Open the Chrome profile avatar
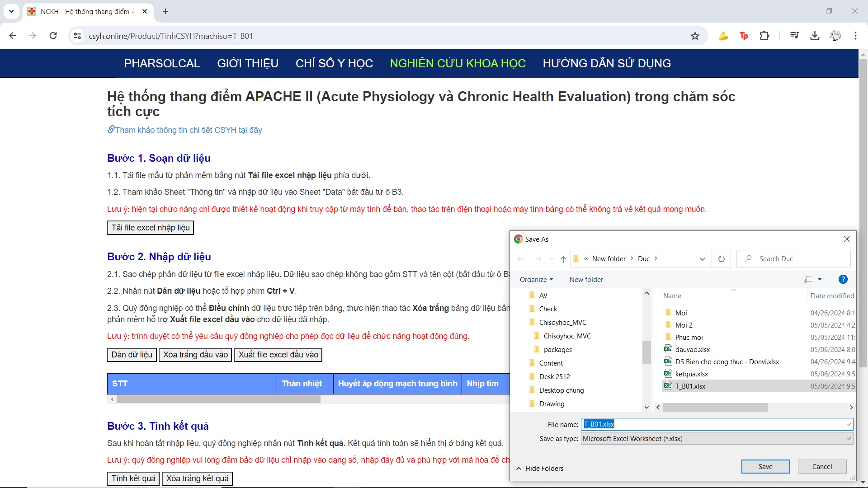 [x=835, y=36]
